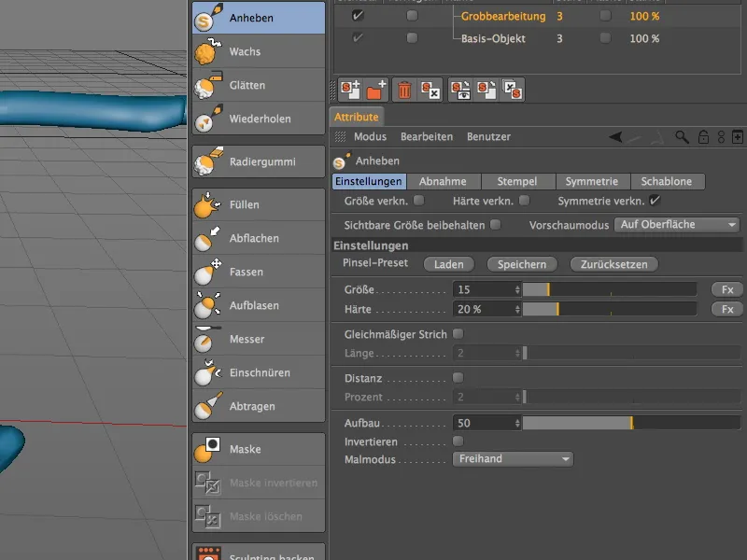Open new Attribute manager window icon
Viewport: 747px width, 560px height.
click(x=738, y=137)
